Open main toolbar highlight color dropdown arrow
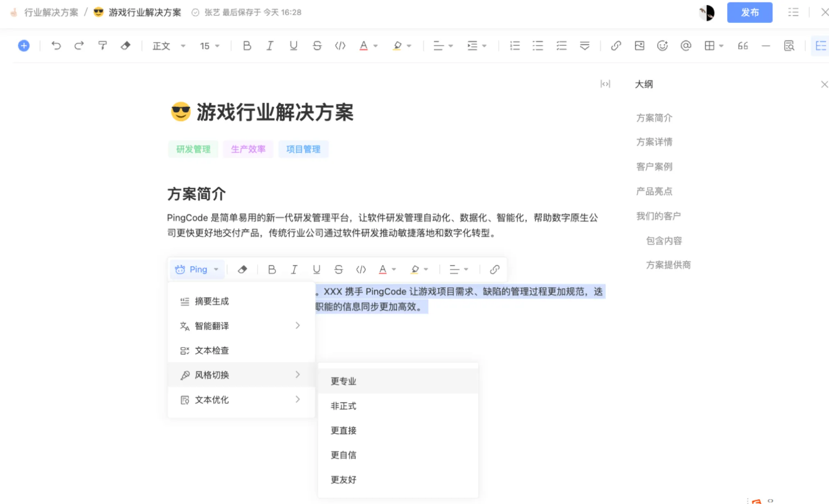 [x=409, y=46]
